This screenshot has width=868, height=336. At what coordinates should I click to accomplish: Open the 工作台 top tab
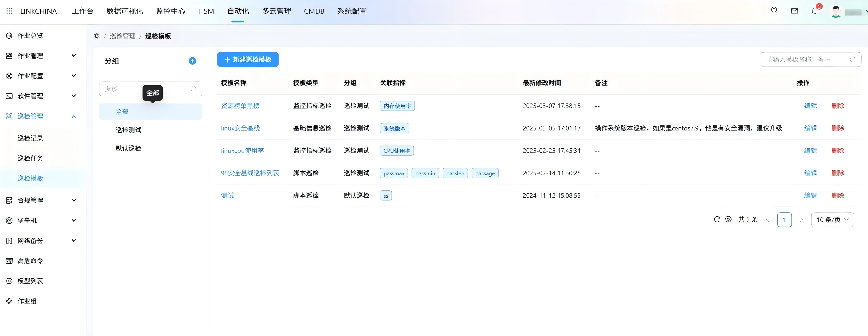[82, 11]
